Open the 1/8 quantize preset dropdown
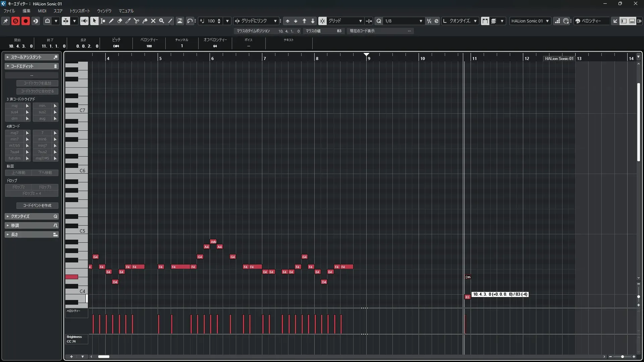The width and height of the screenshot is (644, 362). 403,21
